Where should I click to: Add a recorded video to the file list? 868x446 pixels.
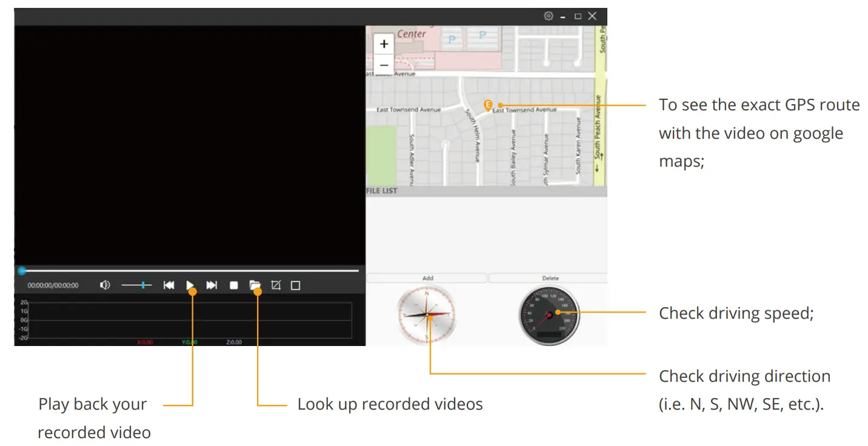[427, 278]
